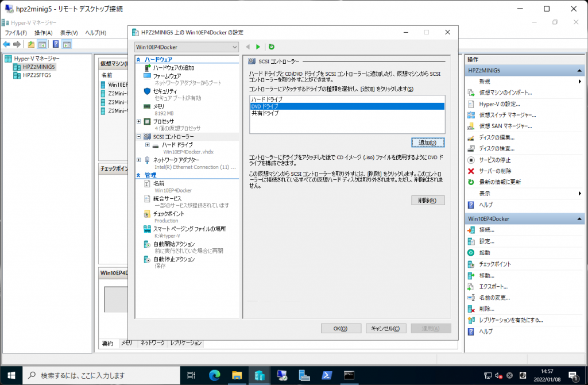Select HPZ2MINIG5 server in tree
The image size is (588, 385).
[38, 67]
